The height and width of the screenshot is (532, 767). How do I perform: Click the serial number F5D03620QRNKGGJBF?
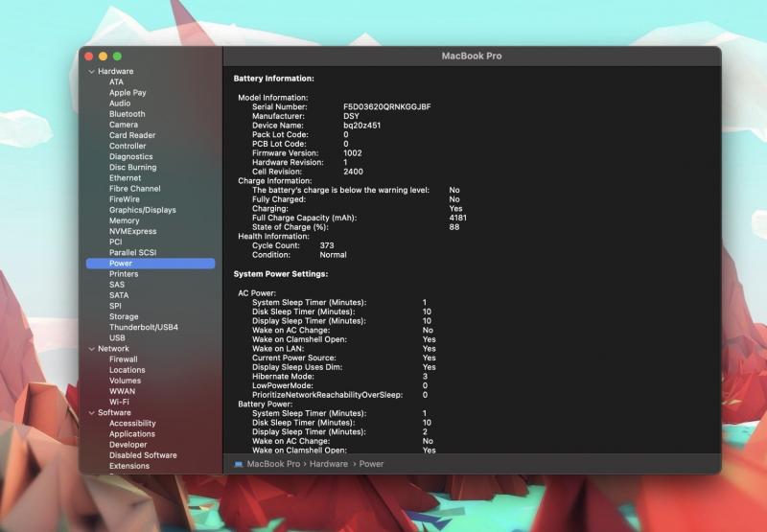[x=387, y=107]
